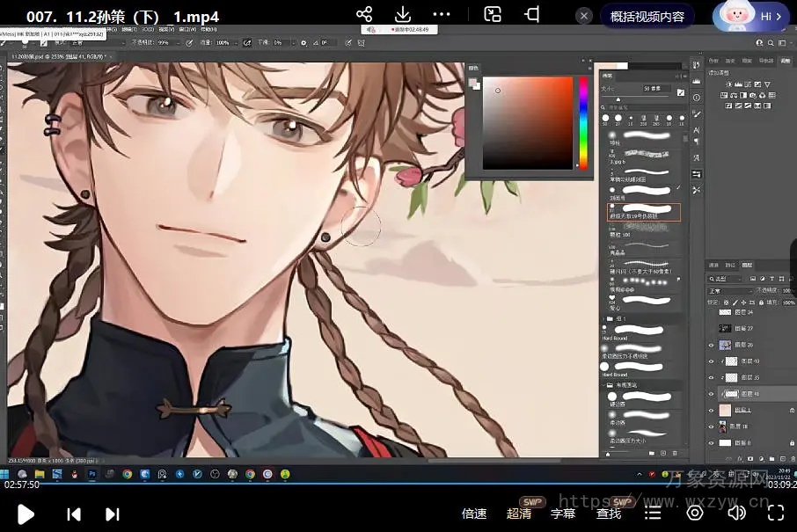Open the 倍速 playback speed option

474,514
